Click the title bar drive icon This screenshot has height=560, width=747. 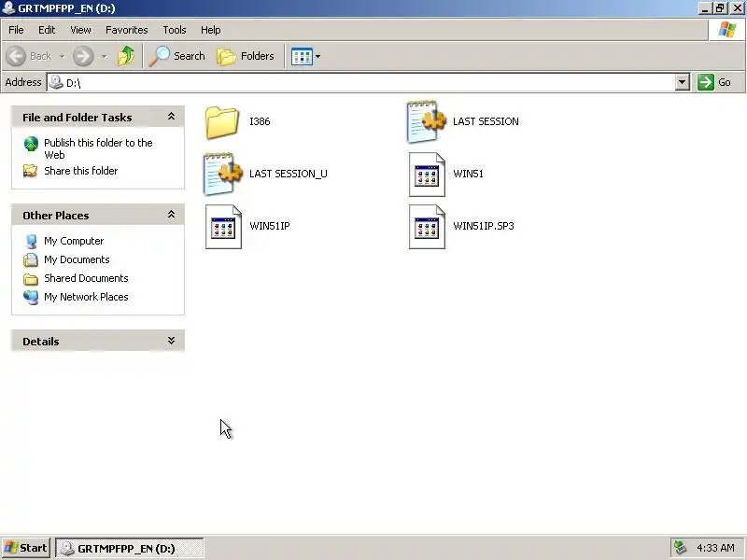[x=8, y=8]
